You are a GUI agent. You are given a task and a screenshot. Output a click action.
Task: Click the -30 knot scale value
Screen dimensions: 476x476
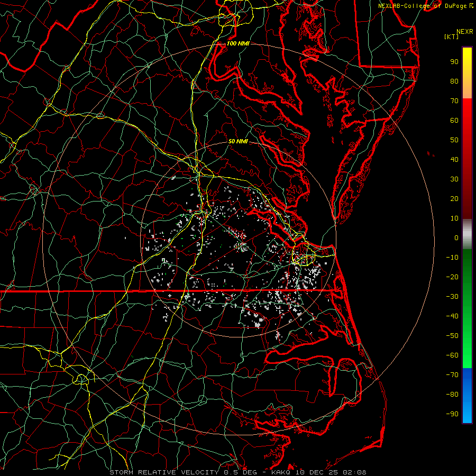point(452,297)
